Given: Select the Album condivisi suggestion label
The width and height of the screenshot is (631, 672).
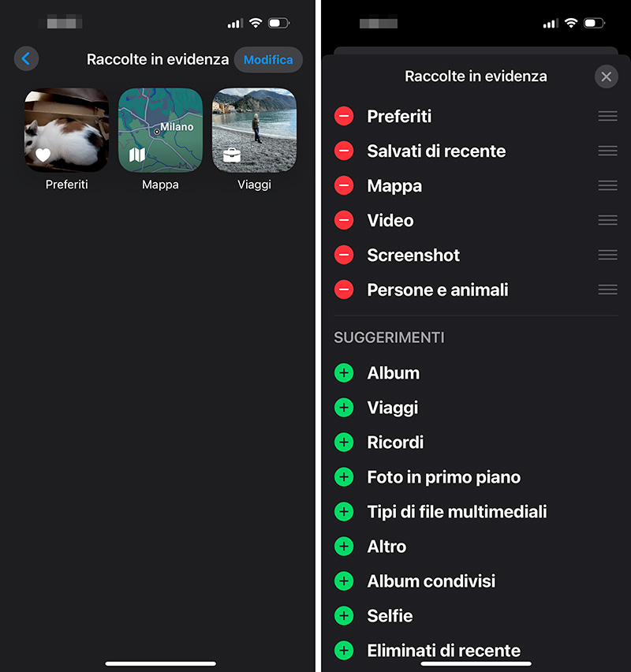Looking at the screenshot, I should click(x=431, y=581).
